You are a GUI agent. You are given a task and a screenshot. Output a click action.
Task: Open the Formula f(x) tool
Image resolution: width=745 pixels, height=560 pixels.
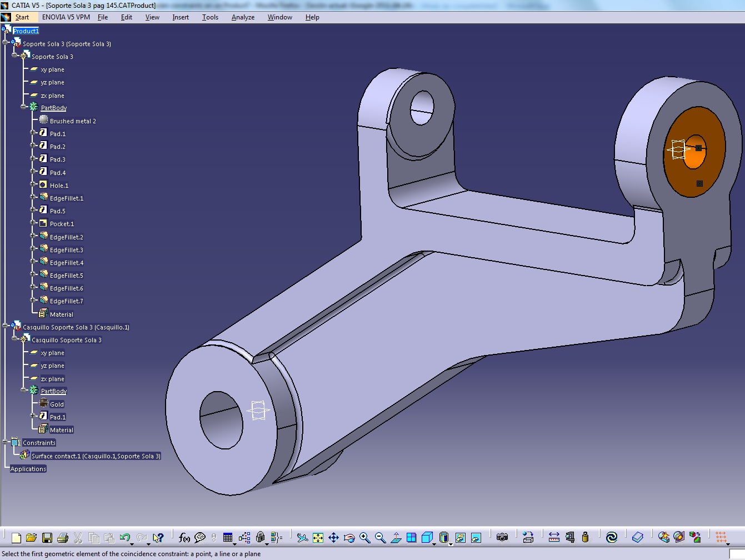184,537
